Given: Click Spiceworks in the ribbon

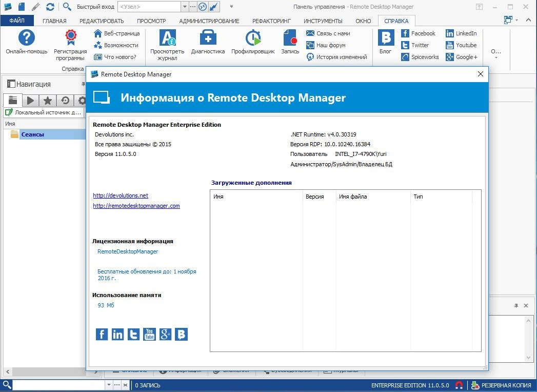Looking at the screenshot, I should [x=420, y=57].
